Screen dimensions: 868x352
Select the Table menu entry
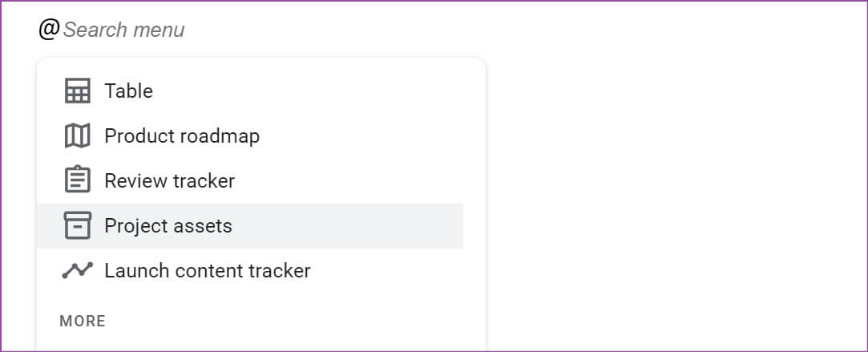(x=250, y=91)
